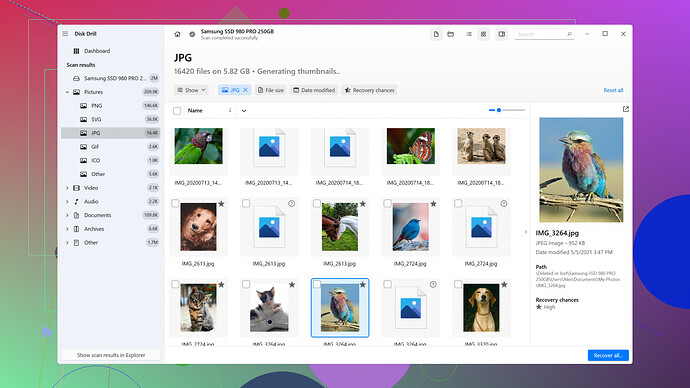Go to home screen via house icon
The height and width of the screenshot is (388, 690).
pyautogui.click(x=177, y=34)
